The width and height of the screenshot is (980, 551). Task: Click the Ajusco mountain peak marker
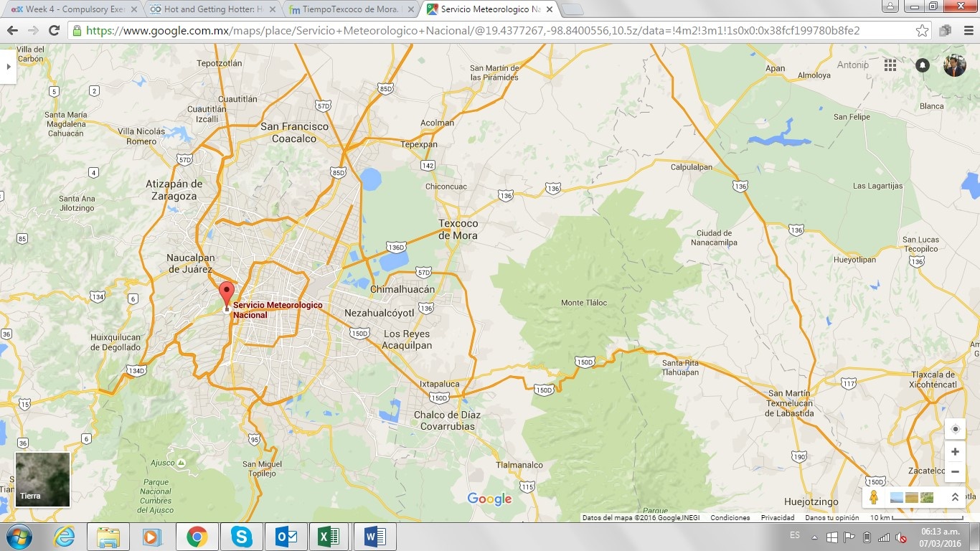(182, 463)
